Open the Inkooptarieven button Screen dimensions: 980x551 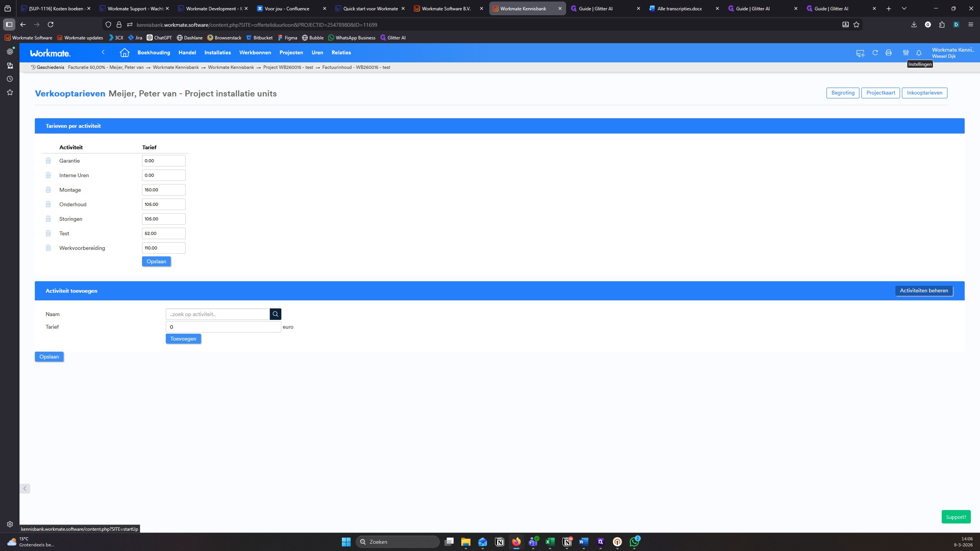(924, 93)
